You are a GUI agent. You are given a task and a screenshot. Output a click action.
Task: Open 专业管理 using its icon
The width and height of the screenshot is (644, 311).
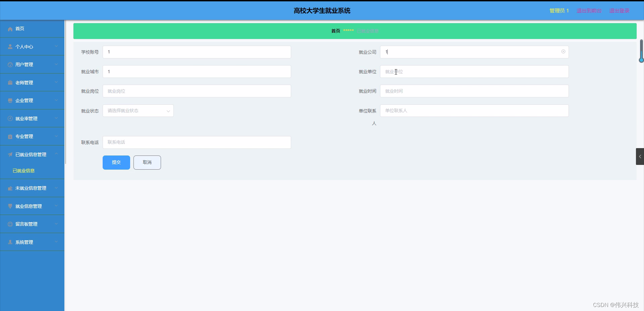click(10, 136)
